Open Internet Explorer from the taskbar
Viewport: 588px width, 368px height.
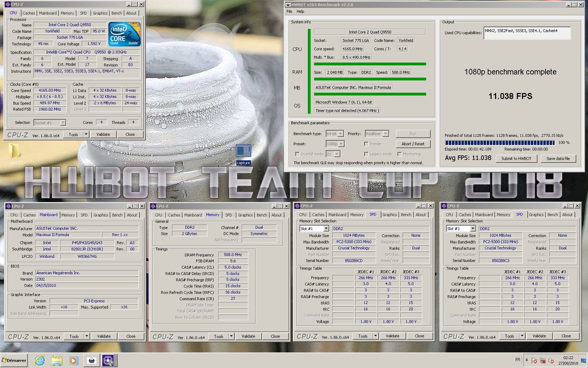pyautogui.click(x=40, y=360)
